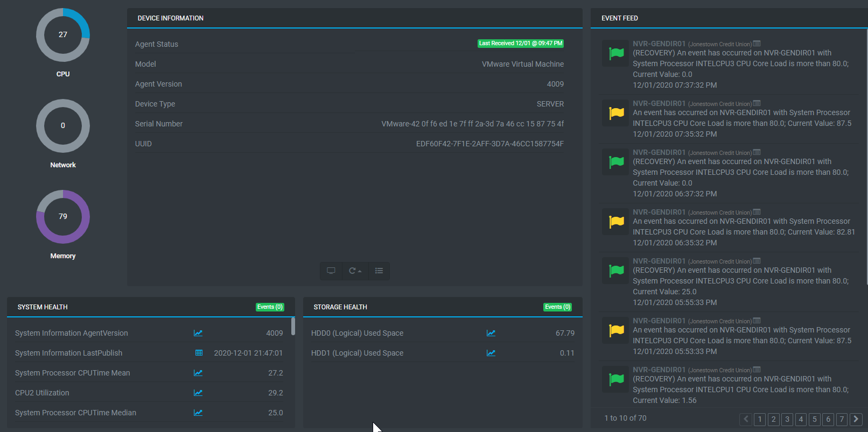This screenshot has height=432, width=868.
Task: Click the Last Received agent status badge
Action: click(521, 44)
